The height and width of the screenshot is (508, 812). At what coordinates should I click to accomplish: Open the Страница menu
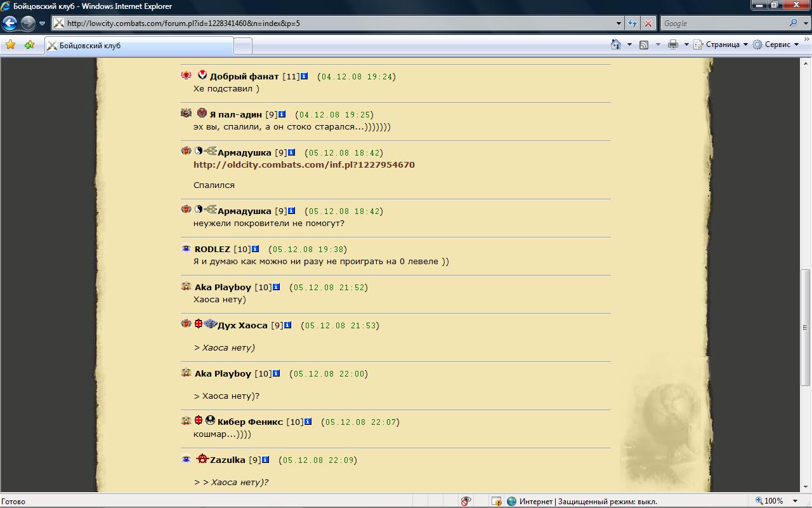(721, 44)
